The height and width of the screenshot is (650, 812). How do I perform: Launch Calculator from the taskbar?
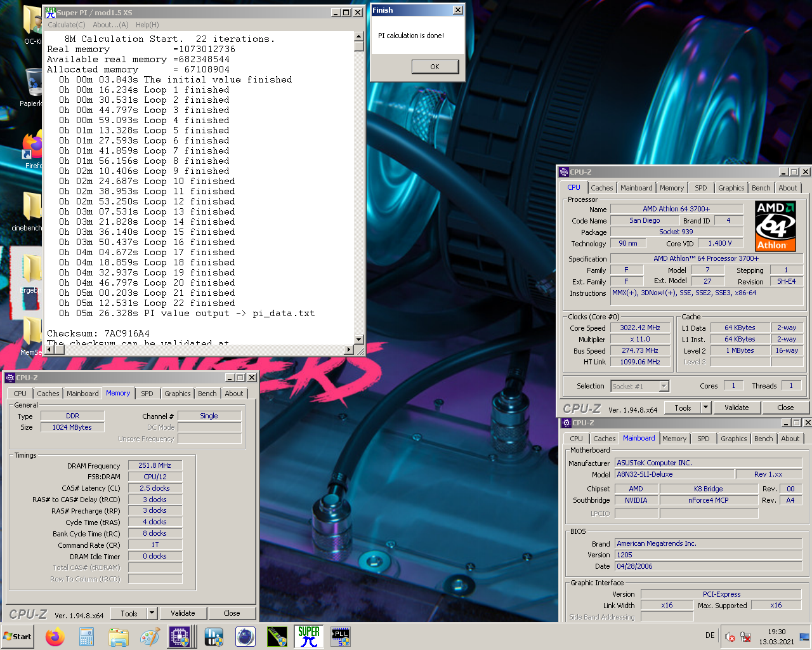click(87, 637)
